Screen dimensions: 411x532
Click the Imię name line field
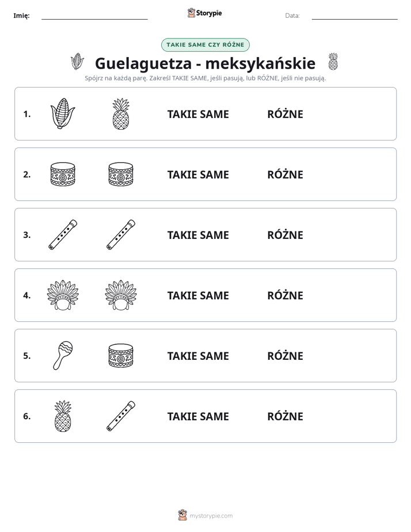(94, 16)
